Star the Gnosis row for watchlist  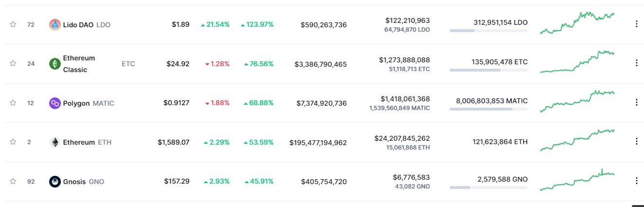point(13,181)
